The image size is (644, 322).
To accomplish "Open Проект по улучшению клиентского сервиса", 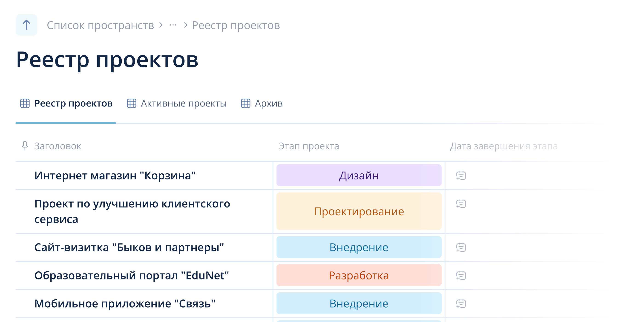I will point(132,211).
